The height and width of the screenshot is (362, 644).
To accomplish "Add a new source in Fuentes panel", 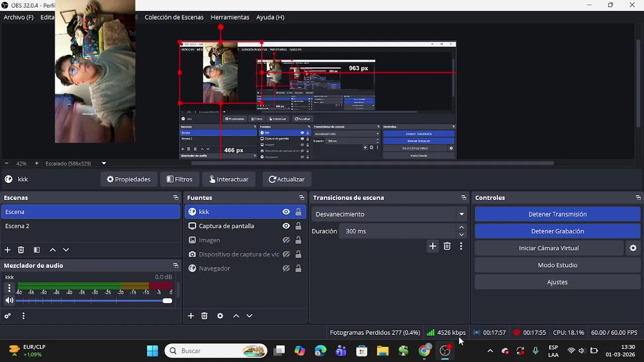I will coord(191,316).
